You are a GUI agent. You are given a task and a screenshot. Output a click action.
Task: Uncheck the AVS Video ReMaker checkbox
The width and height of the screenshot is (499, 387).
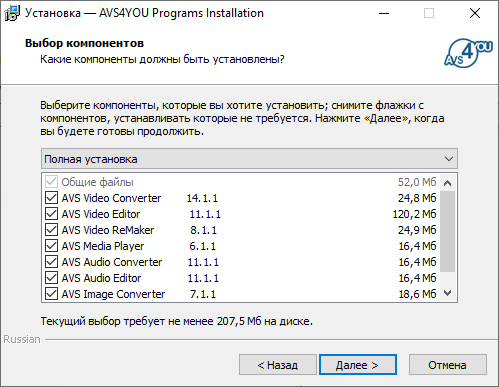(51, 230)
